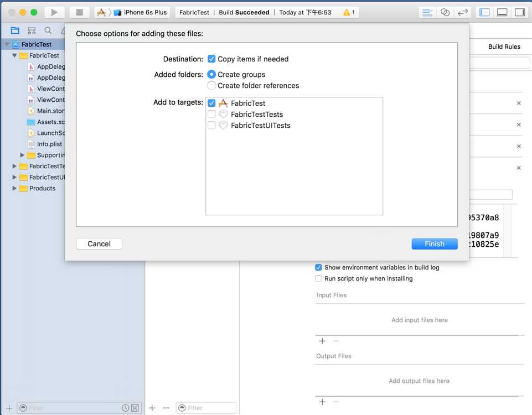Show the standard editor
The height and width of the screenshot is (415, 532).
tap(427, 13)
